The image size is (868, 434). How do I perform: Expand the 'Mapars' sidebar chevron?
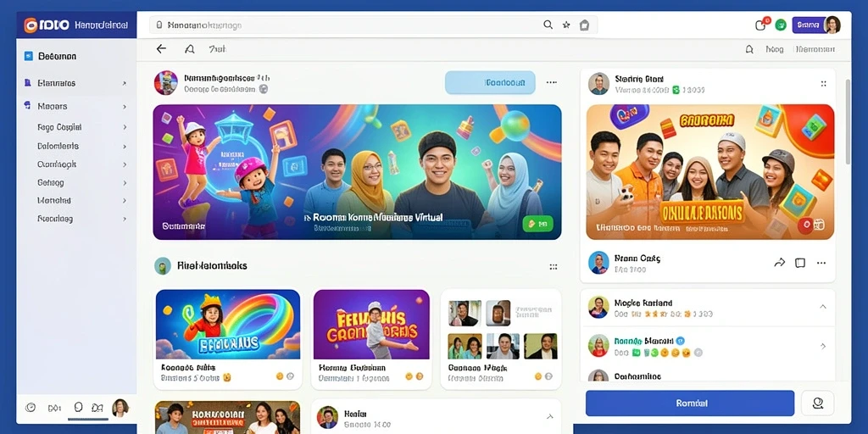124,106
